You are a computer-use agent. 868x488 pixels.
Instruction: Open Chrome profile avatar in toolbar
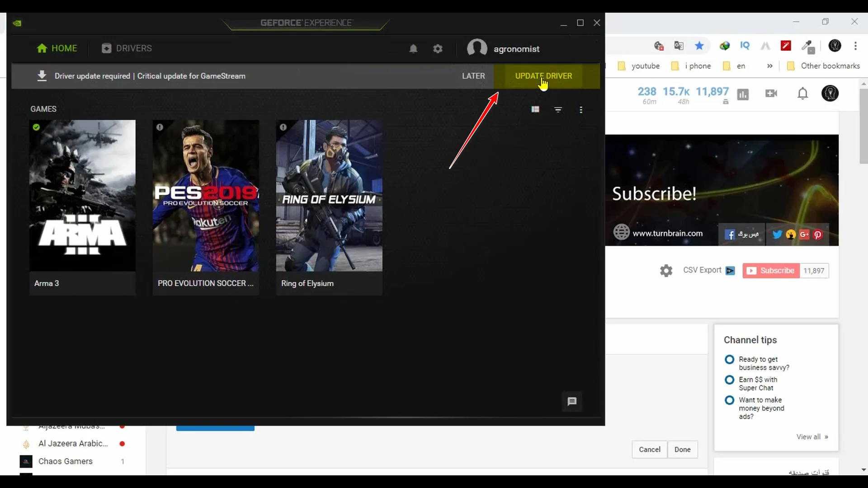point(835,46)
